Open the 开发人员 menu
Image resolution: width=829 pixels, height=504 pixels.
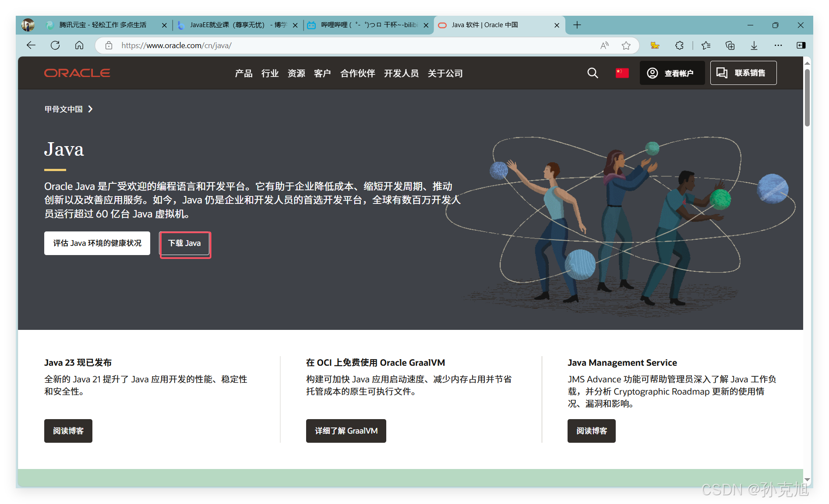pyautogui.click(x=401, y=73)
